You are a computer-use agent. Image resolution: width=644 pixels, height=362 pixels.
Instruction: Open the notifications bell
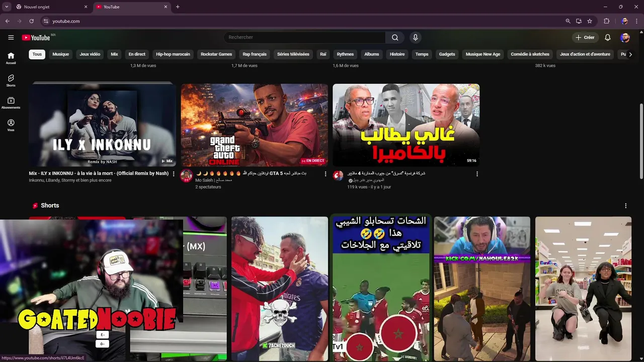607,37
